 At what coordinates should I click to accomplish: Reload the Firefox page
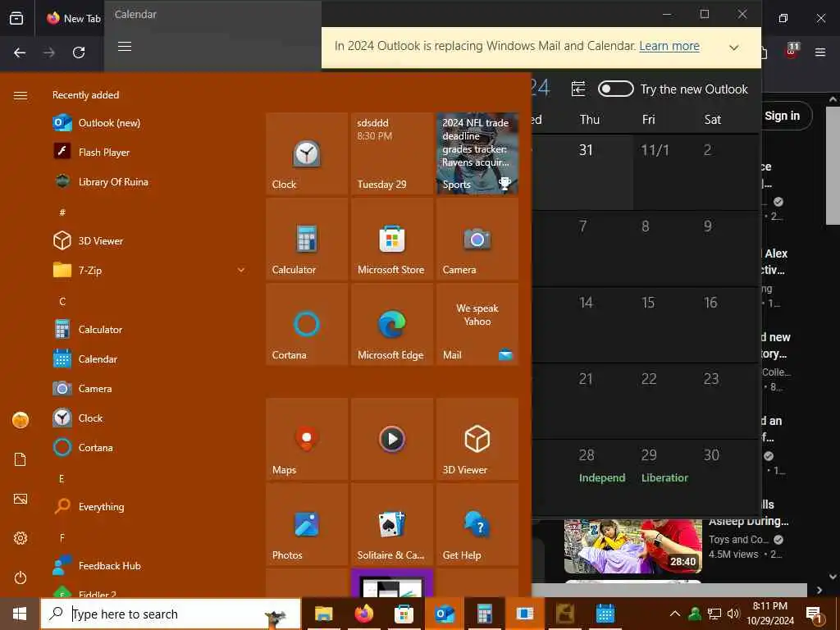[x=79, y=52]
